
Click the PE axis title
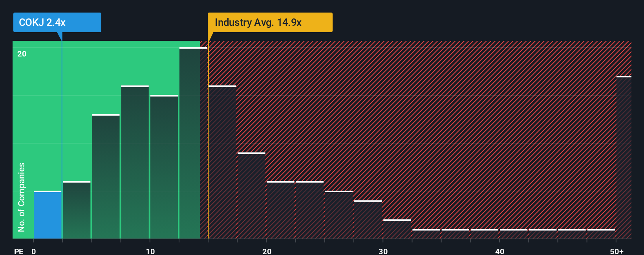19,251
